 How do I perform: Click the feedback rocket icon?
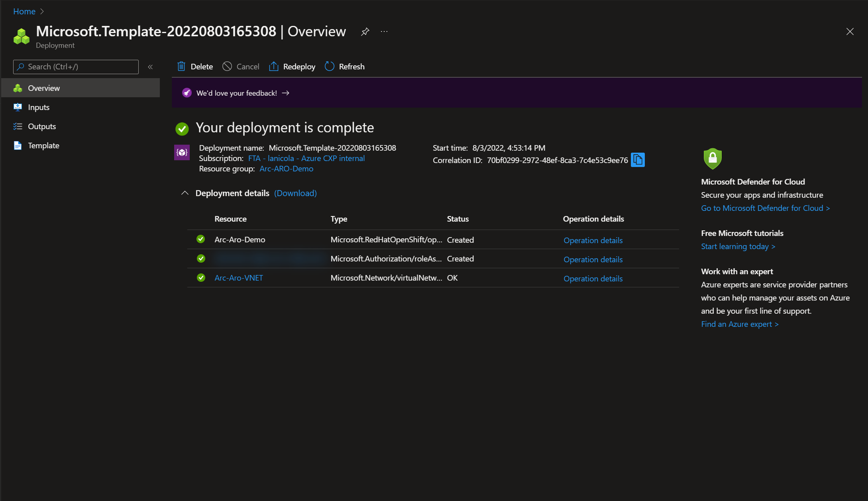point(187,93)
